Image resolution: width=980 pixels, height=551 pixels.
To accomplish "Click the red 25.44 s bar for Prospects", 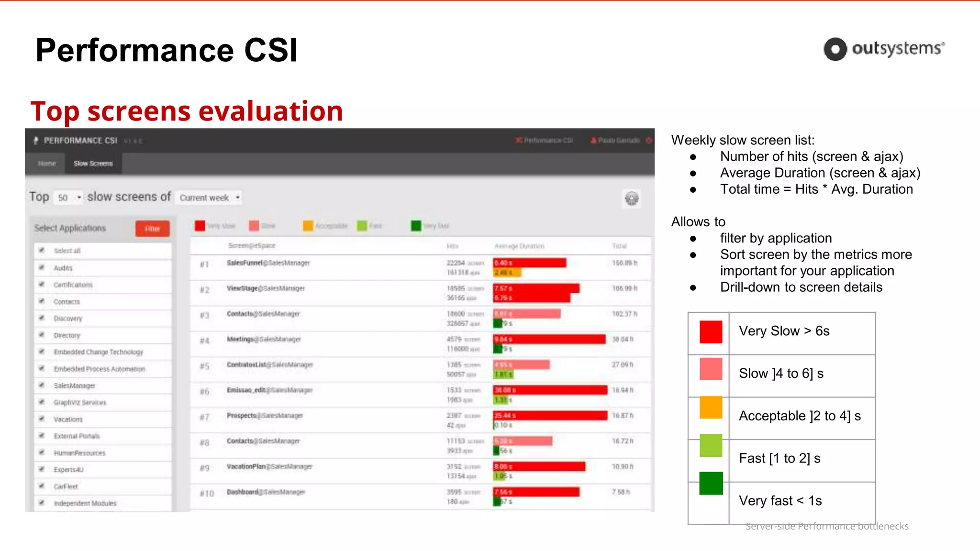I will coord(550,416).
